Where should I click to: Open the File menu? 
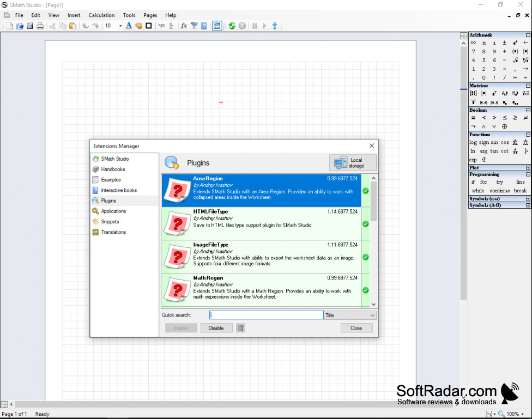click(19, 15)
